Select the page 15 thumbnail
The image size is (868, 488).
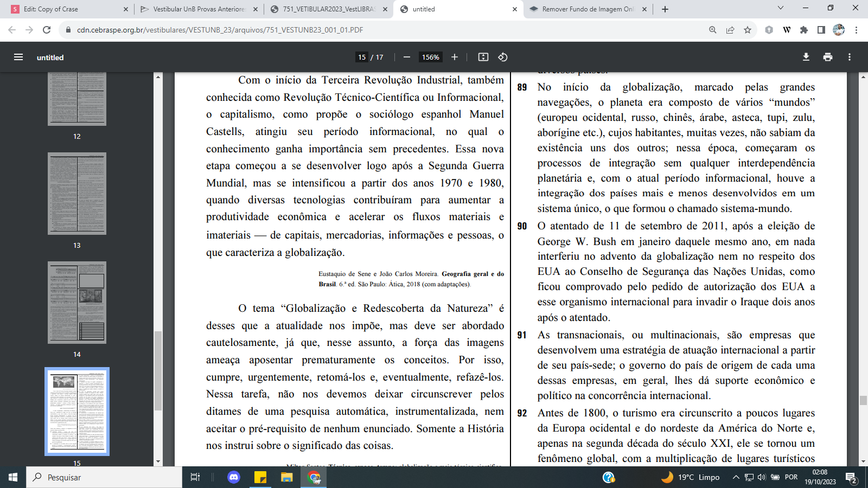pyautogui.click(x=77, y=412)
